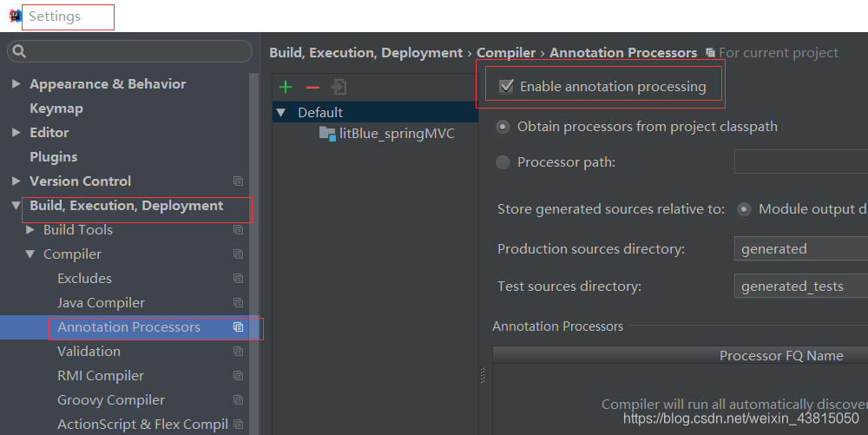Select litBlue_springMVC module
This screenshot has height=435, width=868.
point(397,134)
